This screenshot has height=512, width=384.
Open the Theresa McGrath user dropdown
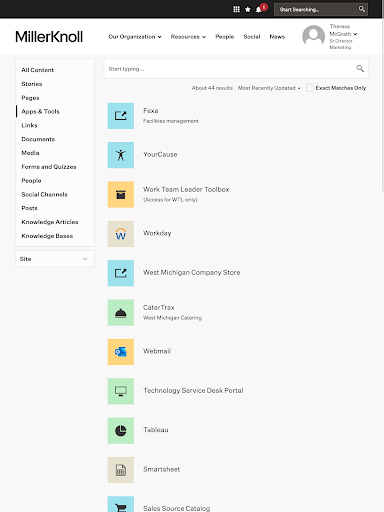343,37
